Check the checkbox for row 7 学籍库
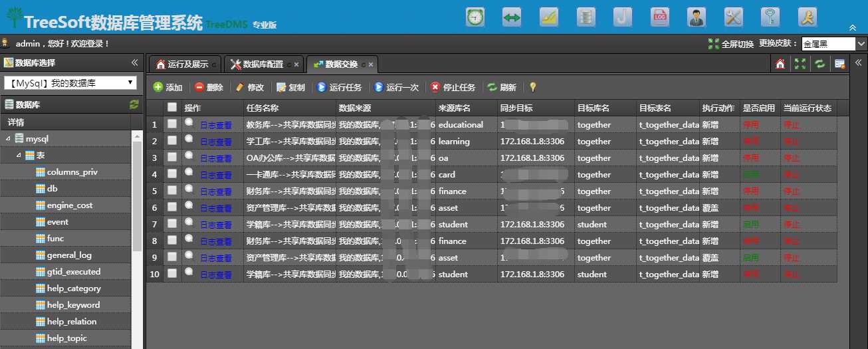Screen dimensions: 868x349 click(172, 223)
